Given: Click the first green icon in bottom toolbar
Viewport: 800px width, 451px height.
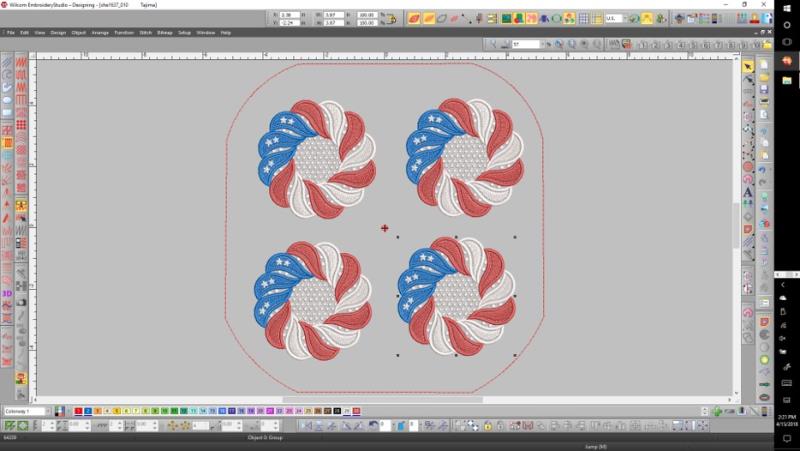Looking at the screenshot, I should (x=10, y=425).
